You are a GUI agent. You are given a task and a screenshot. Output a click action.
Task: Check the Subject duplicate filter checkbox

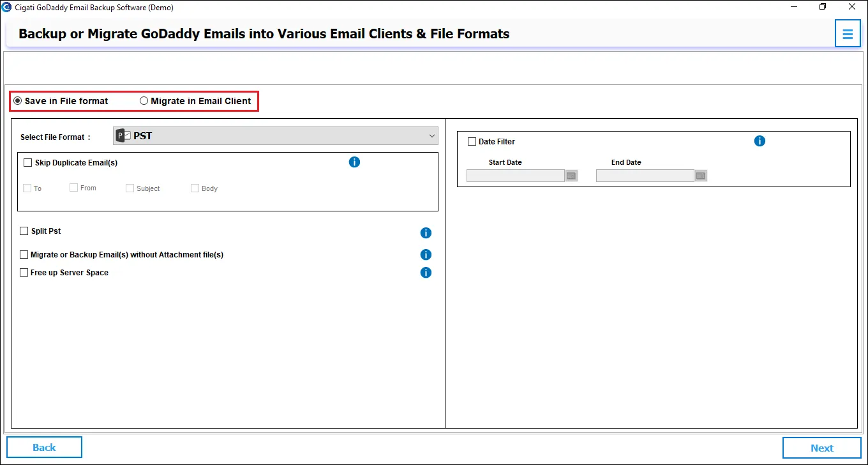(x=130, y=188)
